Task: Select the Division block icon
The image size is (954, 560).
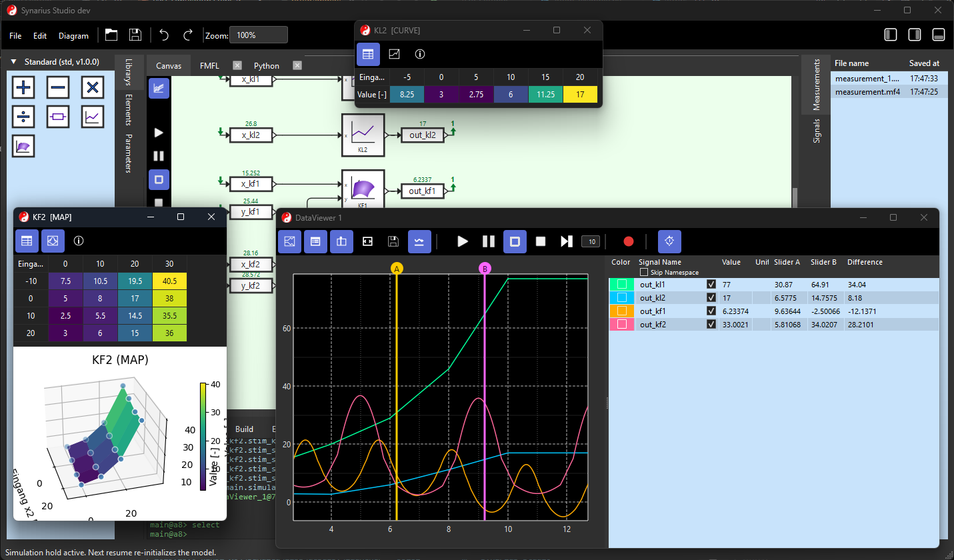Action: tap(23, 117)
